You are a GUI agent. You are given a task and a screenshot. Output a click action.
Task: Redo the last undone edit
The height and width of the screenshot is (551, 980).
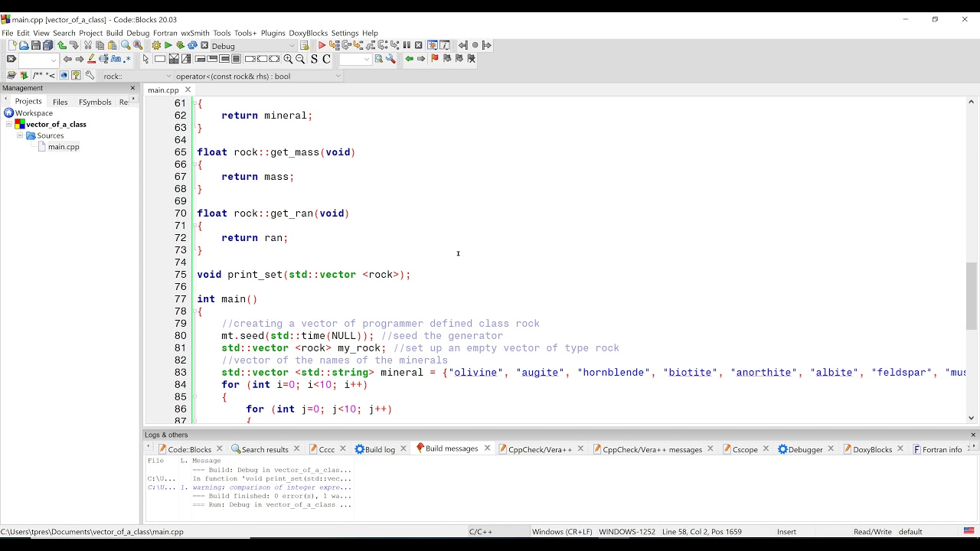coord(73,45)
